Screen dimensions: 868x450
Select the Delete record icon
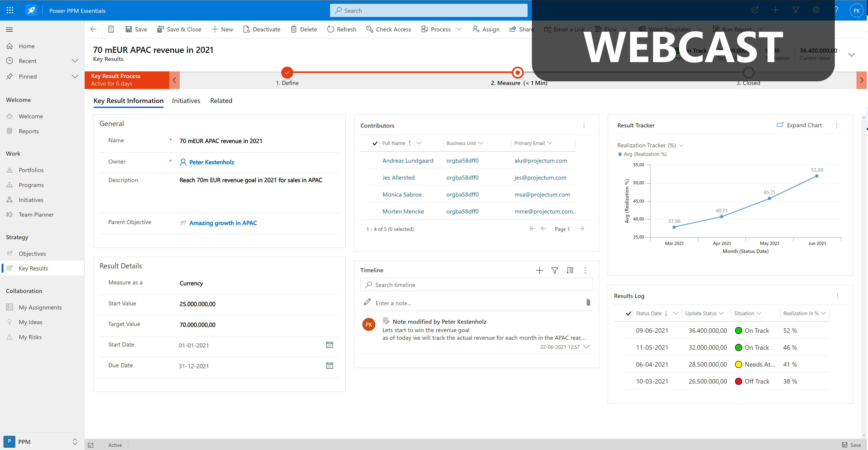294,29
